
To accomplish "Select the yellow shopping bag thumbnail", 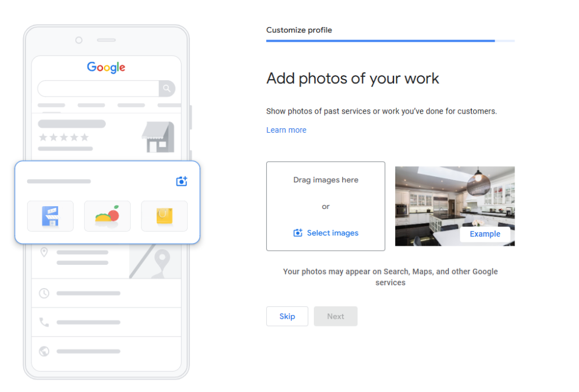I will click(x=165, y=216).
